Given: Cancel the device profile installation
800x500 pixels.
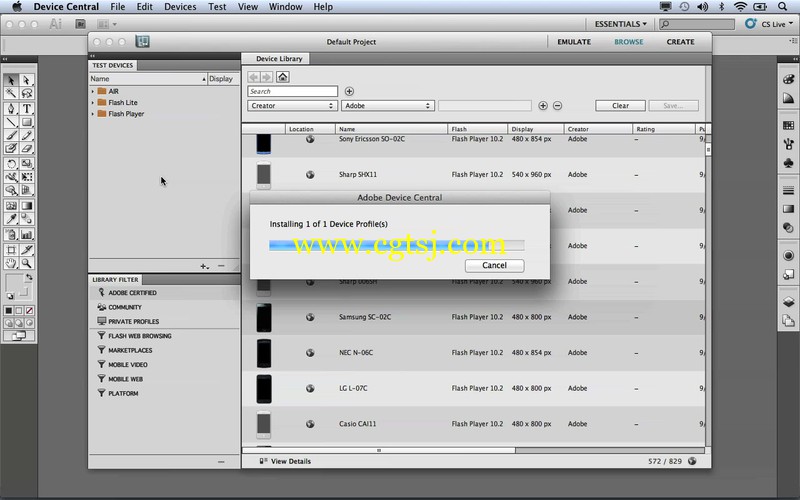Looking at the screenshot, I should [494, 265].
